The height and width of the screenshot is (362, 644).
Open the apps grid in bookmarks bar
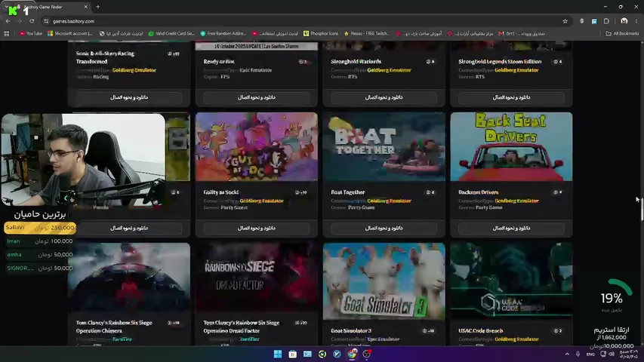tap(7, 34)
